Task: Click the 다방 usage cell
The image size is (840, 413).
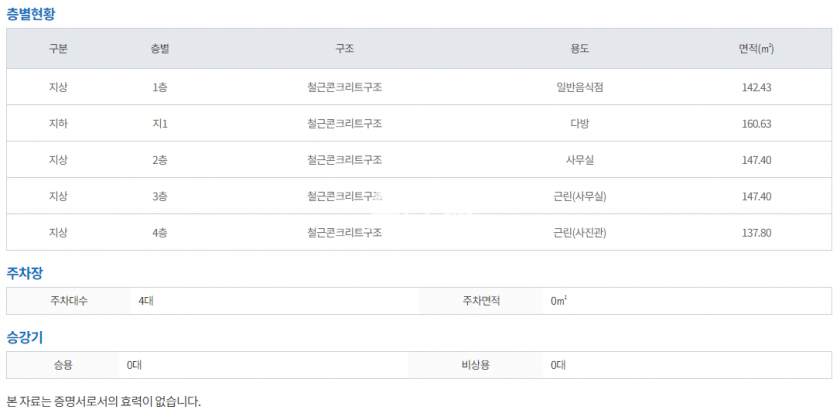Action: tap(579, 124)
